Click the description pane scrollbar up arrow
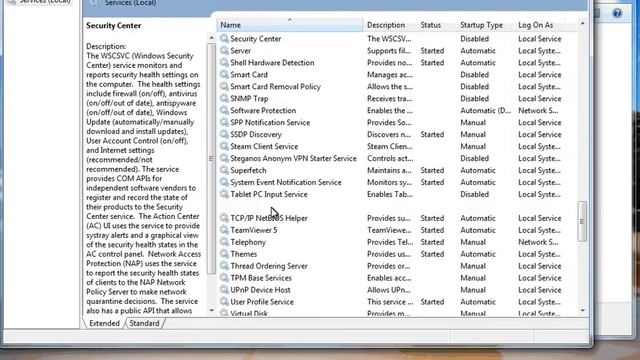The image size is (640, 360). (211, 38)
